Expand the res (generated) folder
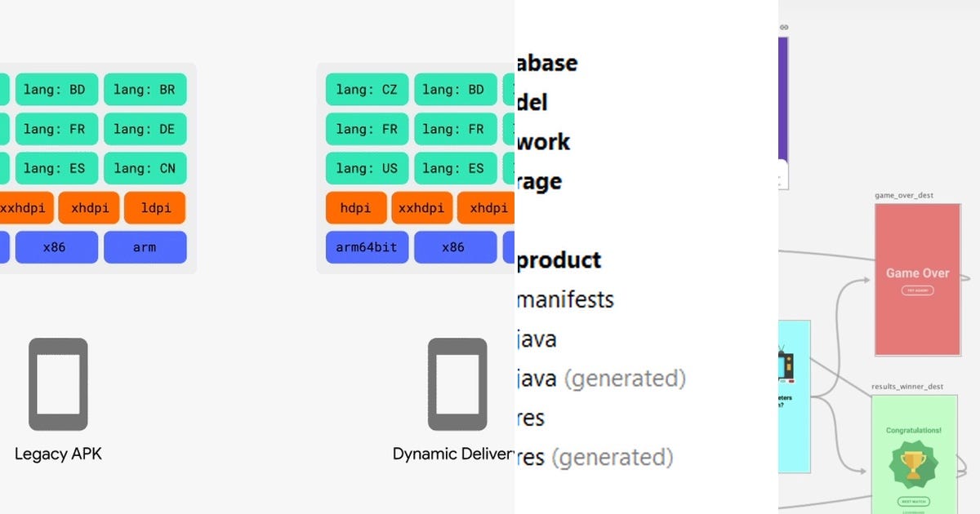Image resolution: width=980 pixels, height=514 pixels. (x=596, y=458)
